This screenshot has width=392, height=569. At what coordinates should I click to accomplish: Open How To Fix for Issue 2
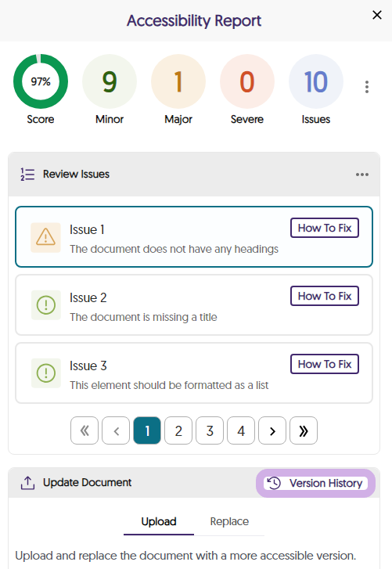pos(325,296)
